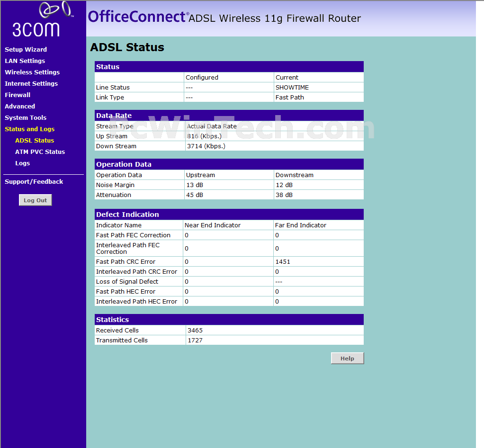This screenshot has height=448, width=484.
Task: Click the Up Stream row label
Action: (x=111, y=136)
